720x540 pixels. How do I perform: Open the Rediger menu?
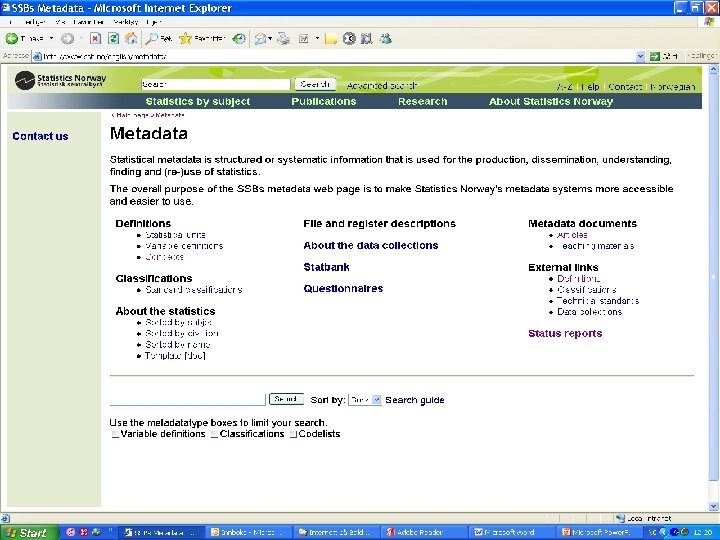[35, 22]
